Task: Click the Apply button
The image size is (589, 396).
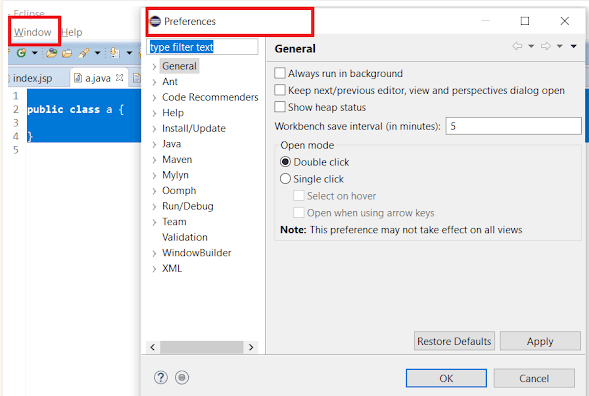Action: (x=540, y=341)
